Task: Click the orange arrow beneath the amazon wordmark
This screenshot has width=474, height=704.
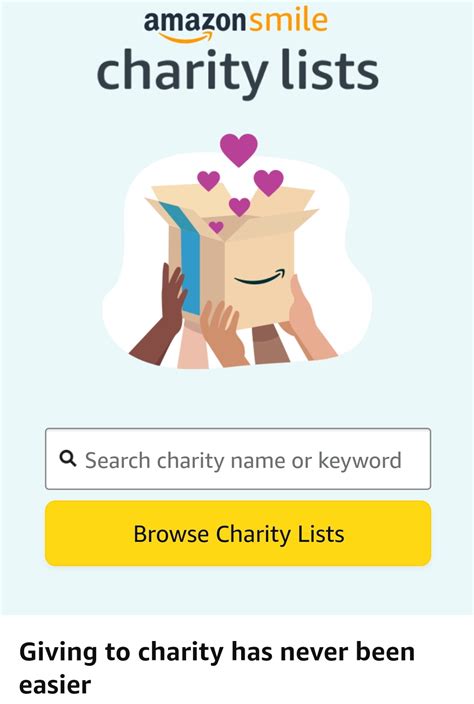Action: click(186, 37)
